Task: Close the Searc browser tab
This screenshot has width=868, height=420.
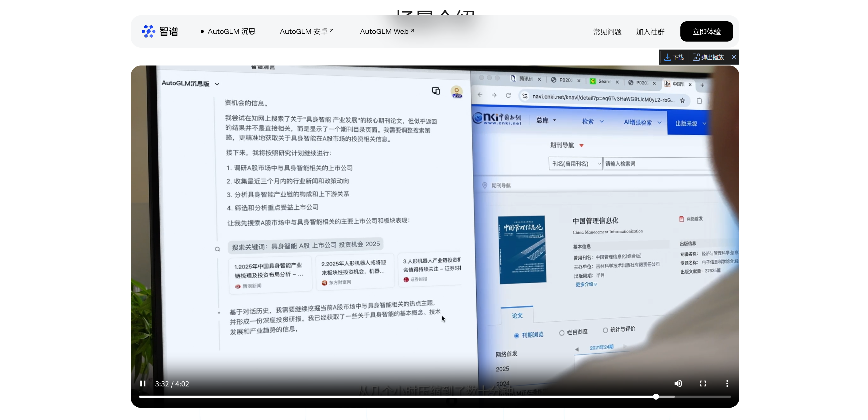Action: pyautogui.click(x=617, y=82)
